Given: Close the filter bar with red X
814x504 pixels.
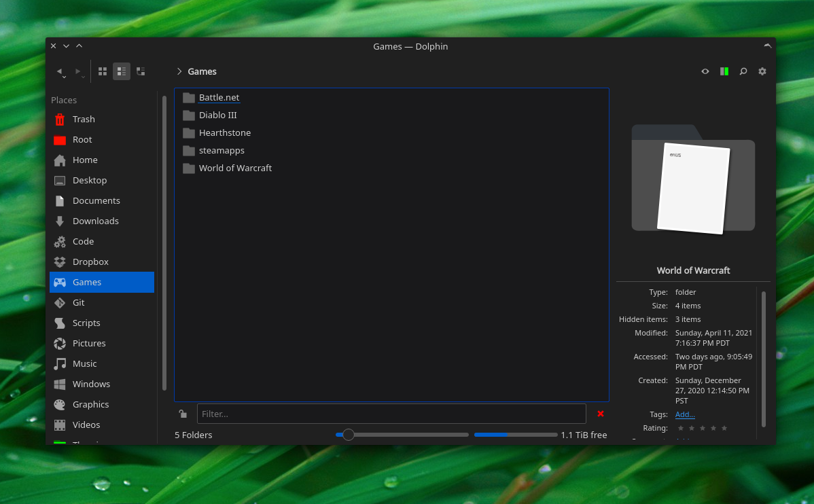Looking at the screenshot, I should (x=601, y=414).
